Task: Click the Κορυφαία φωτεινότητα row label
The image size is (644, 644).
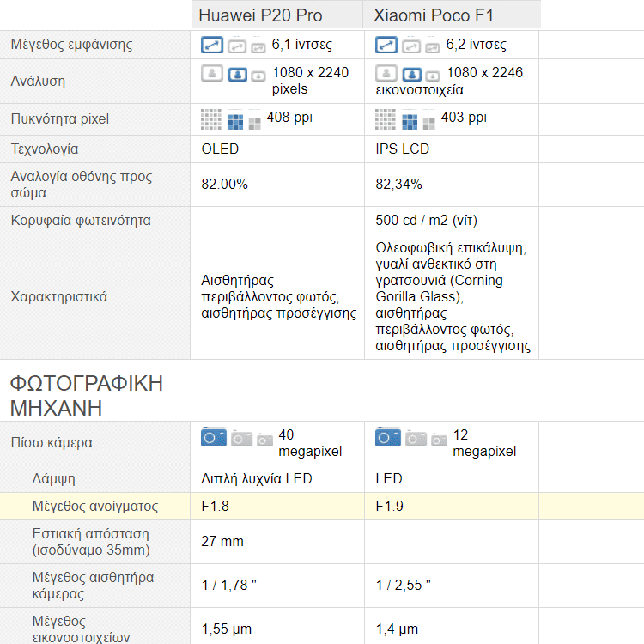Action: pos(81,220)
